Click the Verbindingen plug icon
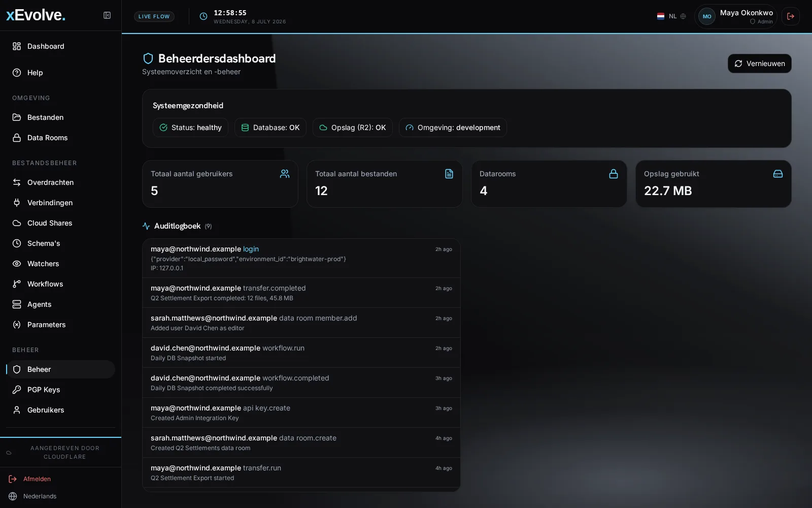The width and height of the screenshot is (812, 508). pos(17,203)
